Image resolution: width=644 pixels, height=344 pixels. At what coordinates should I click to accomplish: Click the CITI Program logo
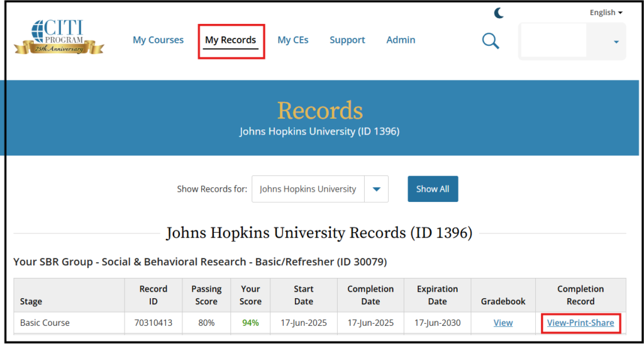[59, 37]
